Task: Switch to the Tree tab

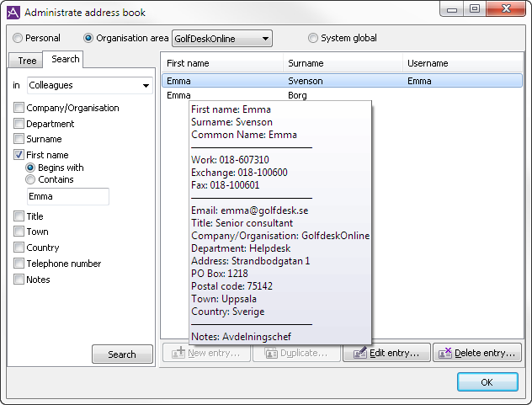Action: [27, 61]
